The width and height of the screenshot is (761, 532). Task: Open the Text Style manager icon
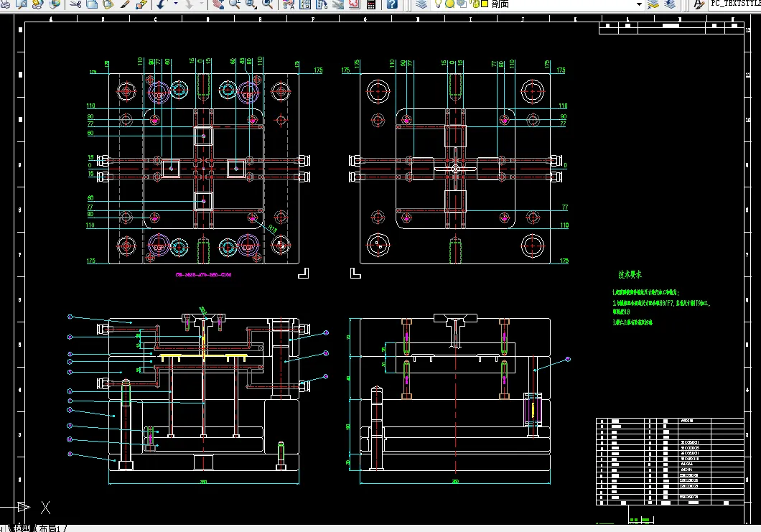coord(699,4)
